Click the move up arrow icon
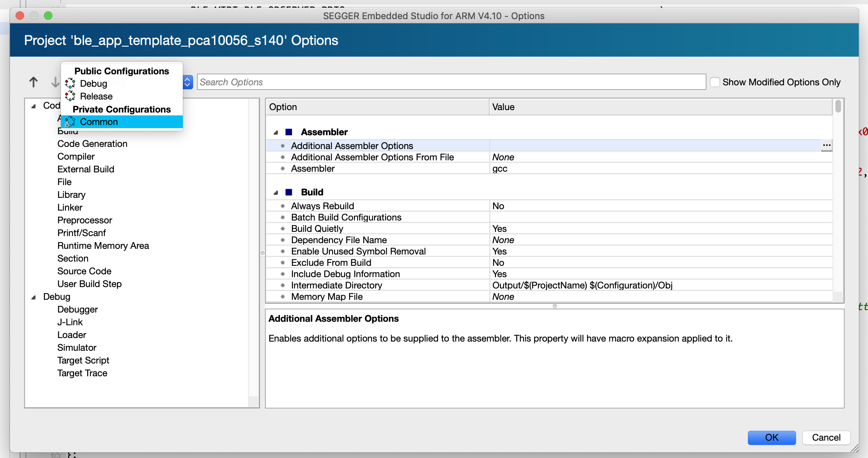This screenshot has height=458, width=868. point(33,82)
